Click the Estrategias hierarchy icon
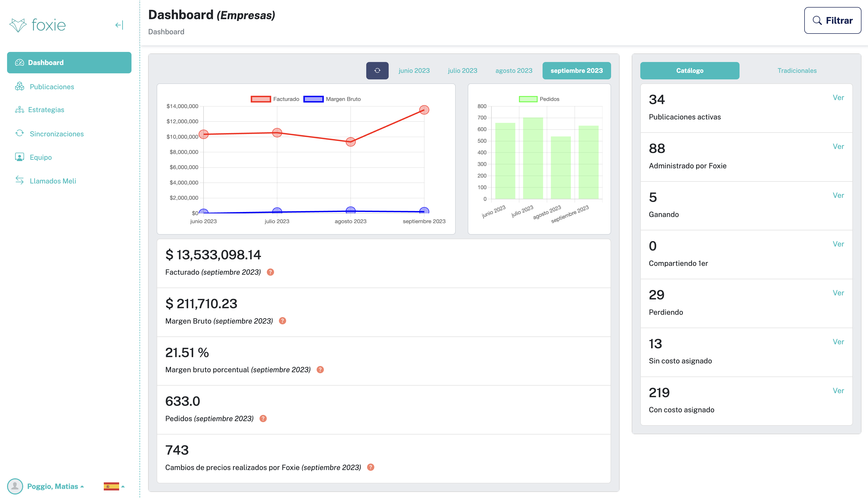Viewport: 868px width, 498px height. [19, 109]
